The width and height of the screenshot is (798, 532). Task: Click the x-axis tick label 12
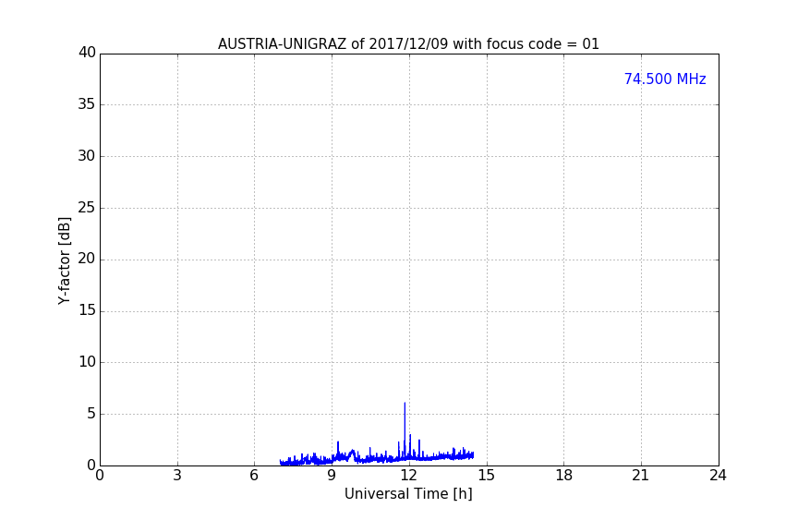[x=408, y=476]
